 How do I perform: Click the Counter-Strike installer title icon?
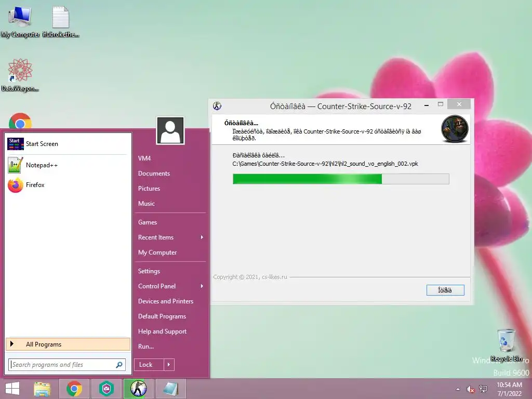point(217,106)
